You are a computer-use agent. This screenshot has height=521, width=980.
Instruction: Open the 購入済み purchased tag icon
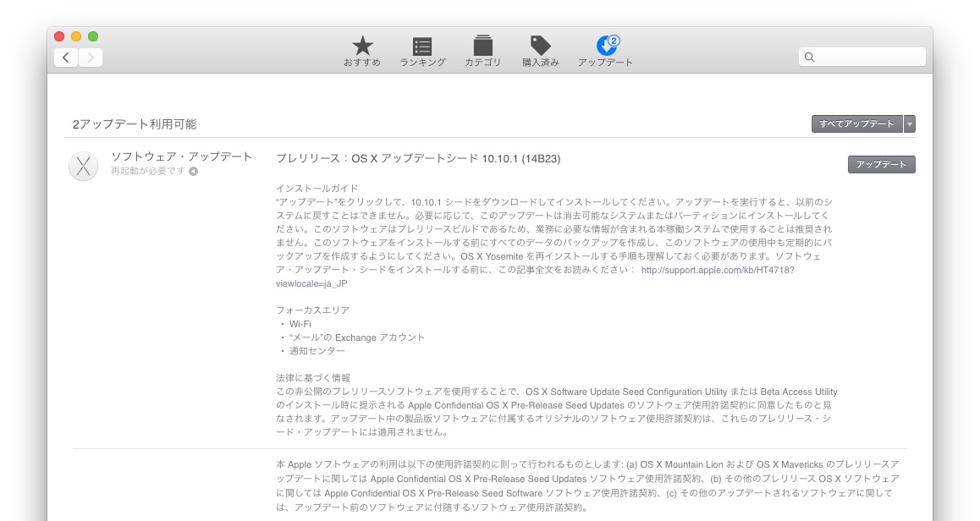pos(541,46)
